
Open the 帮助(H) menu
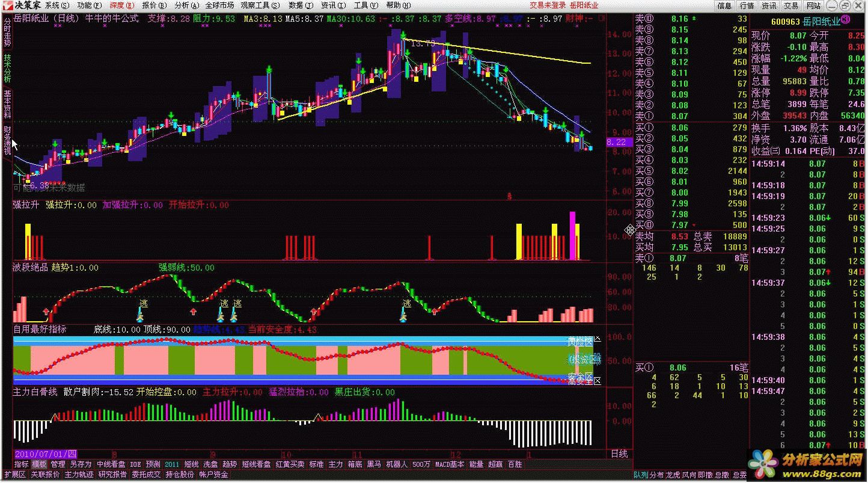tap(398, 5)
